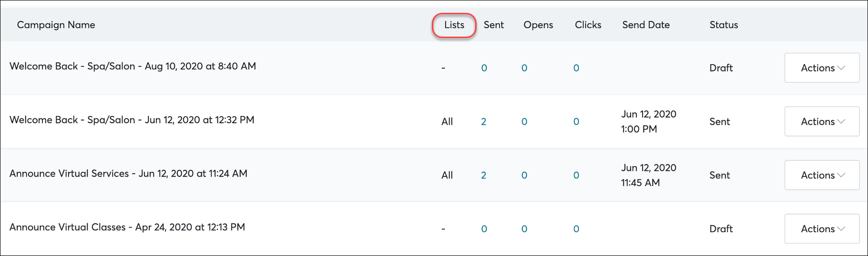Click Sent count 2 for Announce Virtual Services
This screenshot has height=256, width=868.
click(484, 176)
